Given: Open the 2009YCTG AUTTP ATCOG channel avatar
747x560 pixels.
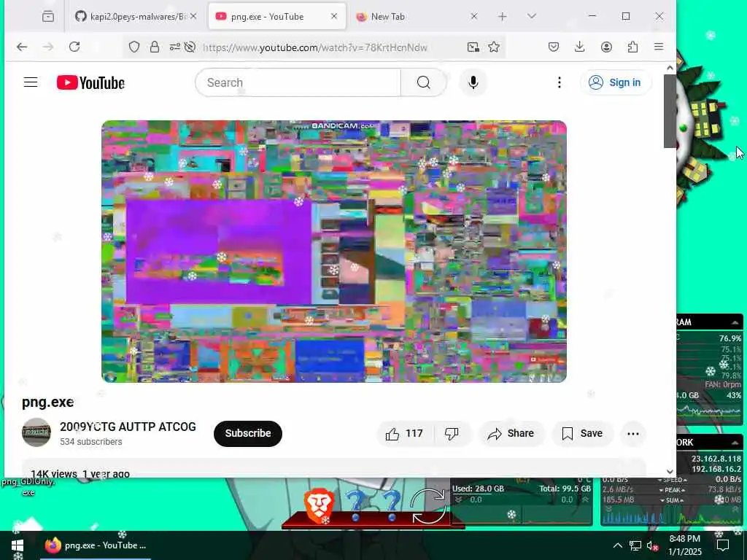Looking at the screenshot, I should (36, 432).
